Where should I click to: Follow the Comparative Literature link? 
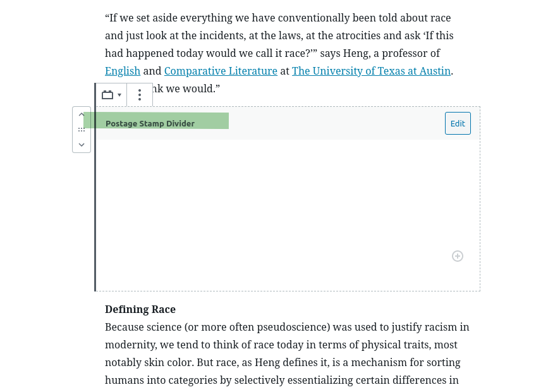tap(221, 71)
